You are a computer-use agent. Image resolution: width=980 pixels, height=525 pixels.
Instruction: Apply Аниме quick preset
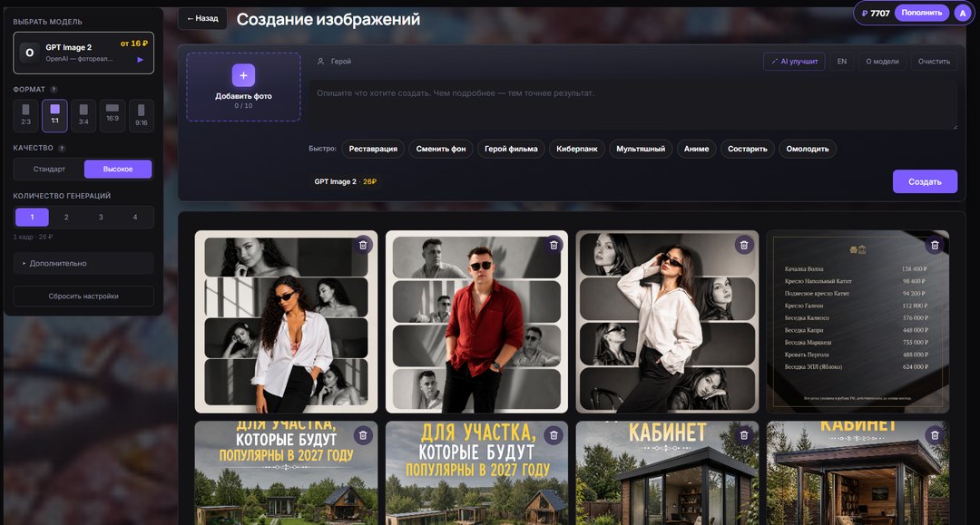pyautogui.click(x=696, y=149)
